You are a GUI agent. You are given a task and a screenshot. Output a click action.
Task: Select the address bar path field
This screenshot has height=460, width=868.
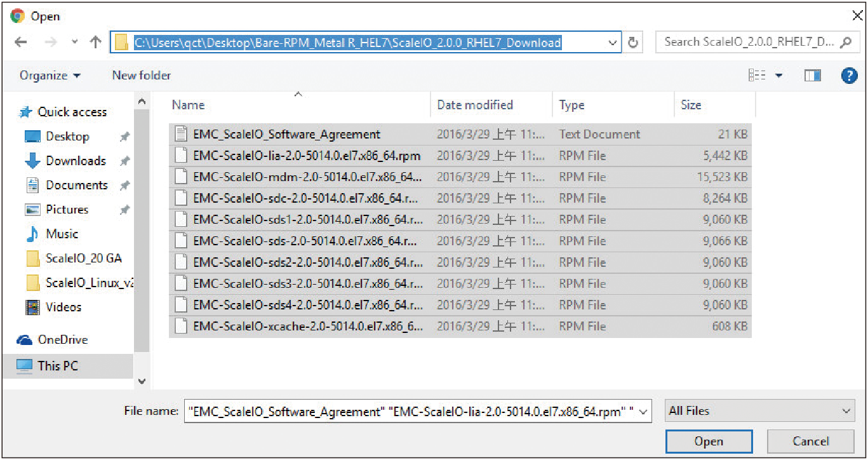tap(365, 43)
